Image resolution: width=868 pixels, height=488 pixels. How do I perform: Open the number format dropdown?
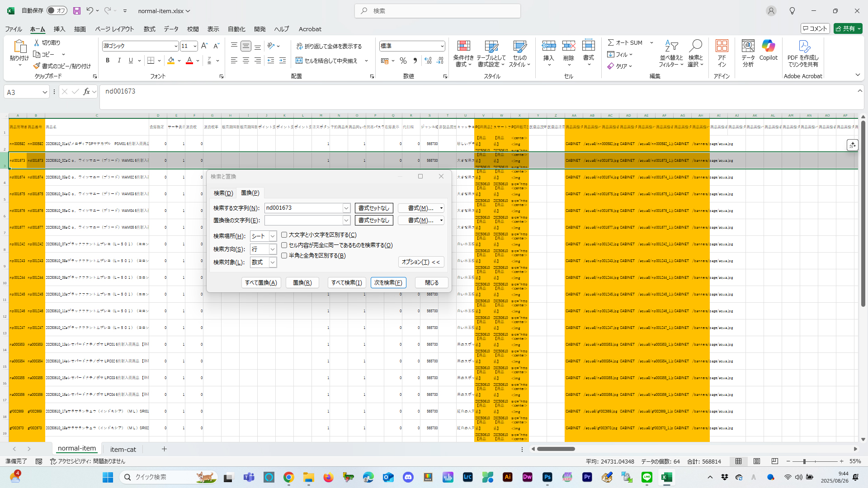[x=442, y=46]
